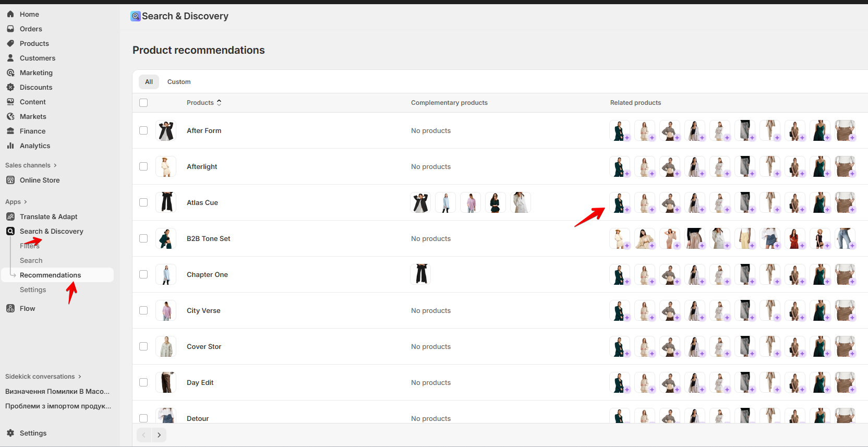Click the Customers person icon
The image size is (868, 447).
10,58
